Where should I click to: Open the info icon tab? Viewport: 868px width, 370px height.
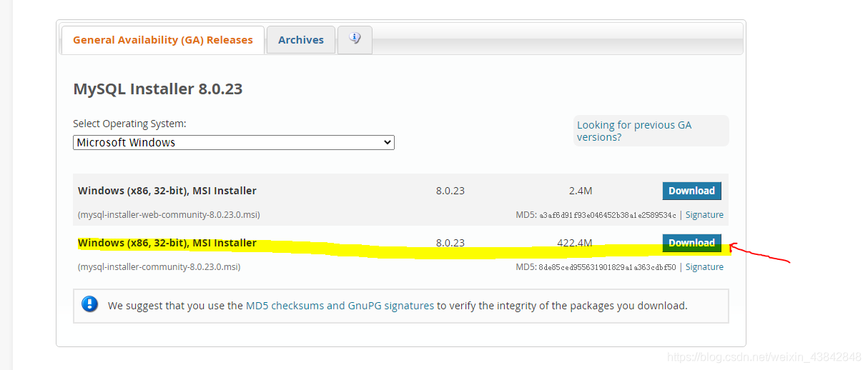coord(355,39)
